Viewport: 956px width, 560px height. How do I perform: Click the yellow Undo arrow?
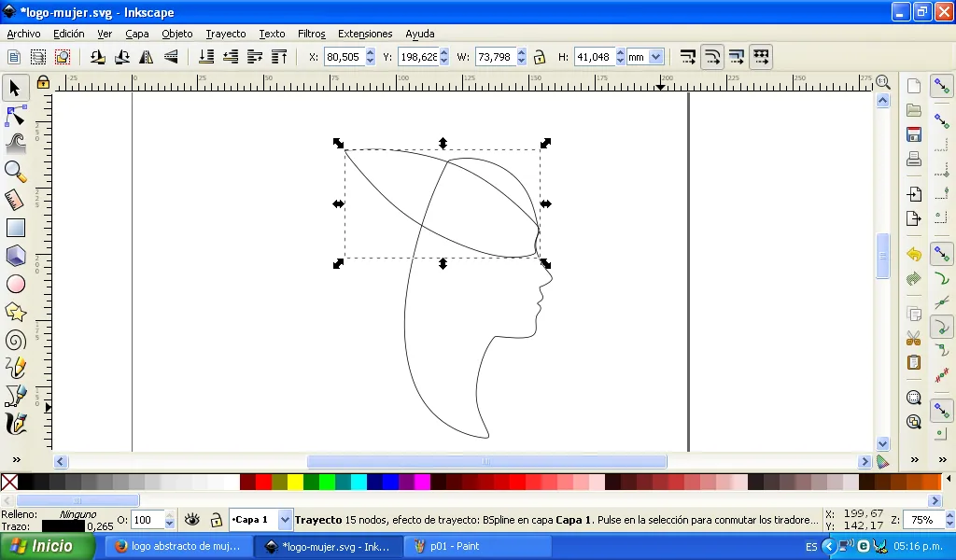tap(913, 254)
